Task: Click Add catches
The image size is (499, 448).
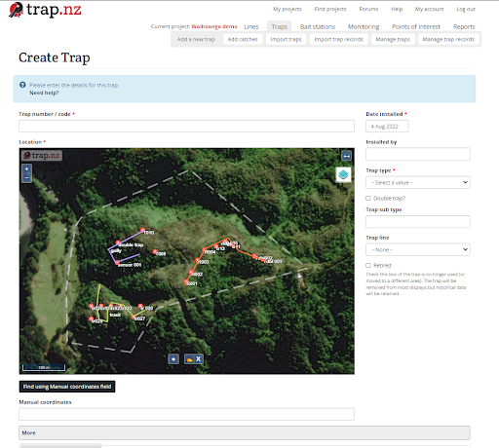Action: point(243,39)
